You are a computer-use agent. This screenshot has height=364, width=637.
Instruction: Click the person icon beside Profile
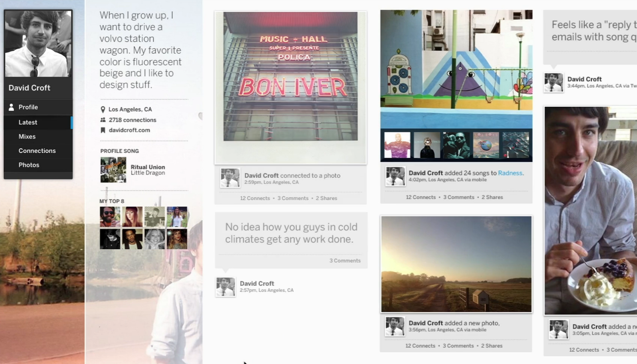[11, 107]
